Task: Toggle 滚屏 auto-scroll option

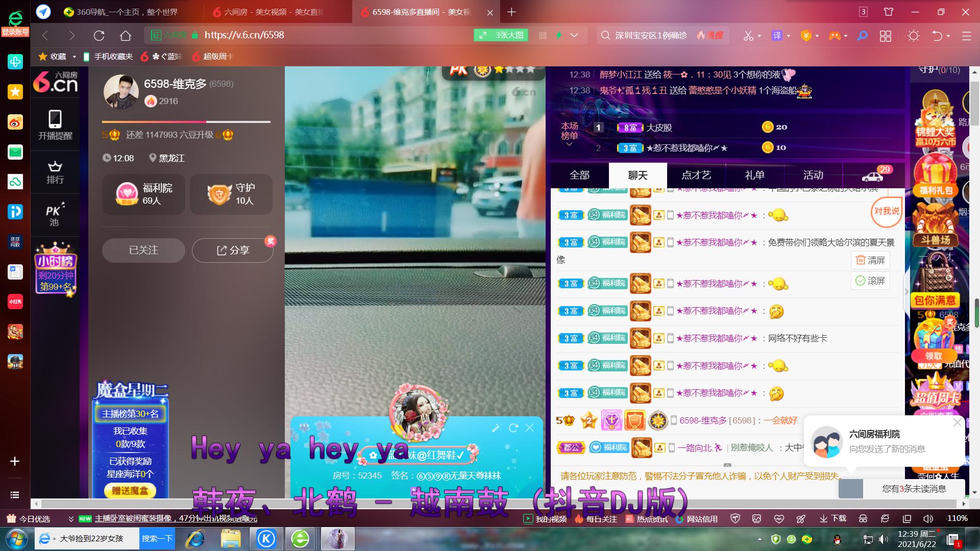Action: tap(870, 281)
